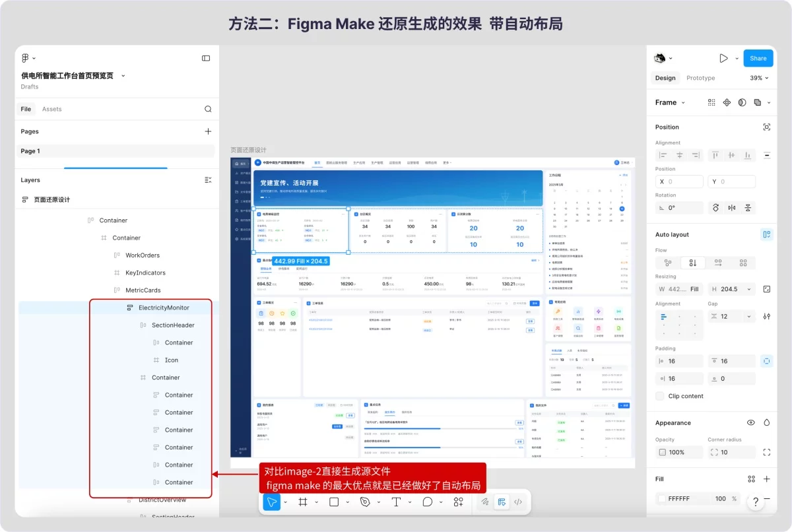Click the blue Share button
The image size is (792, 532).
pos(758,58)
